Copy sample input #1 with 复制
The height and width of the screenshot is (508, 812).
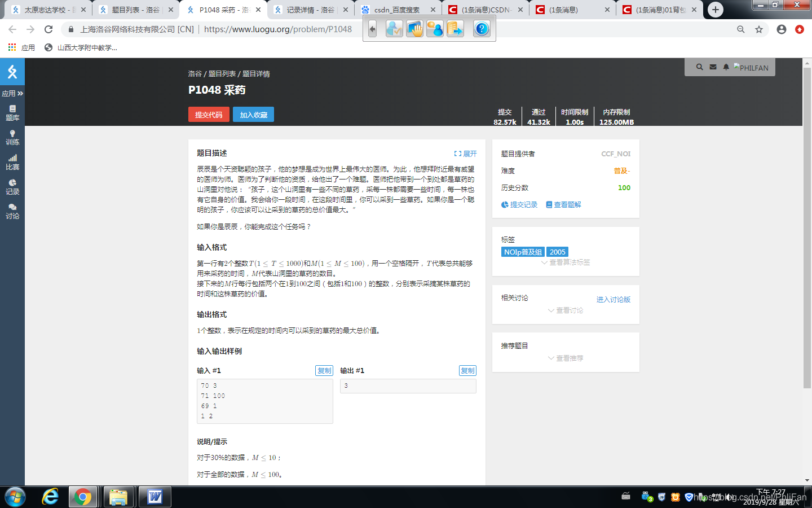tap(324, 371)
